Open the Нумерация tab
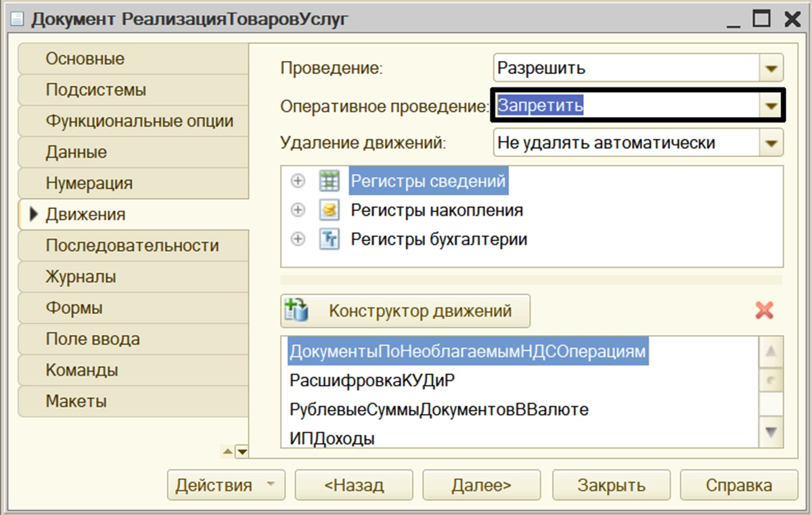The height and width of the screenshot is (515, 812). (x=89, y=183)
